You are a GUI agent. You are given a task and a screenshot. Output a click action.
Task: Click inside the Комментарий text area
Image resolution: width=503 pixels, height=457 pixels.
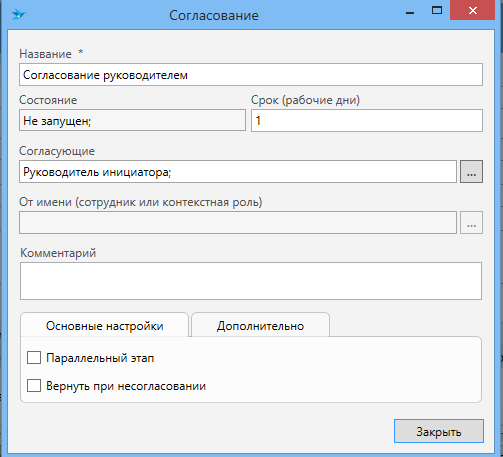[x=251, y=281]
